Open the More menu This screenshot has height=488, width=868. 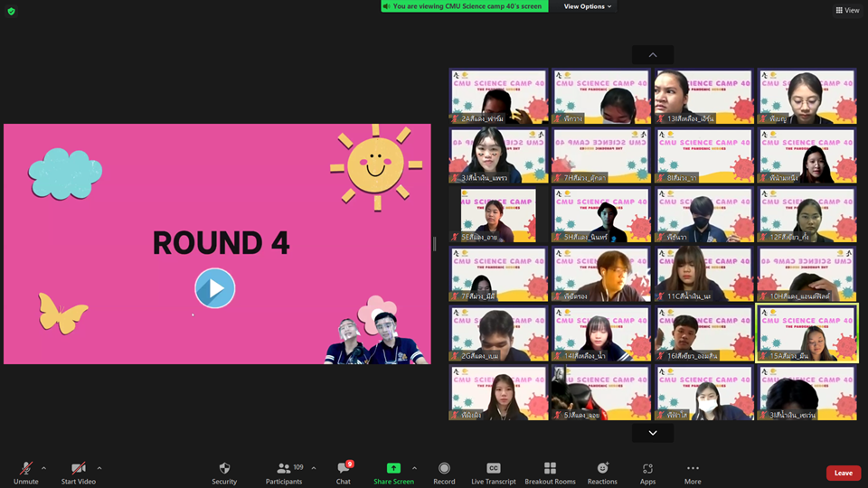point(693,468)
